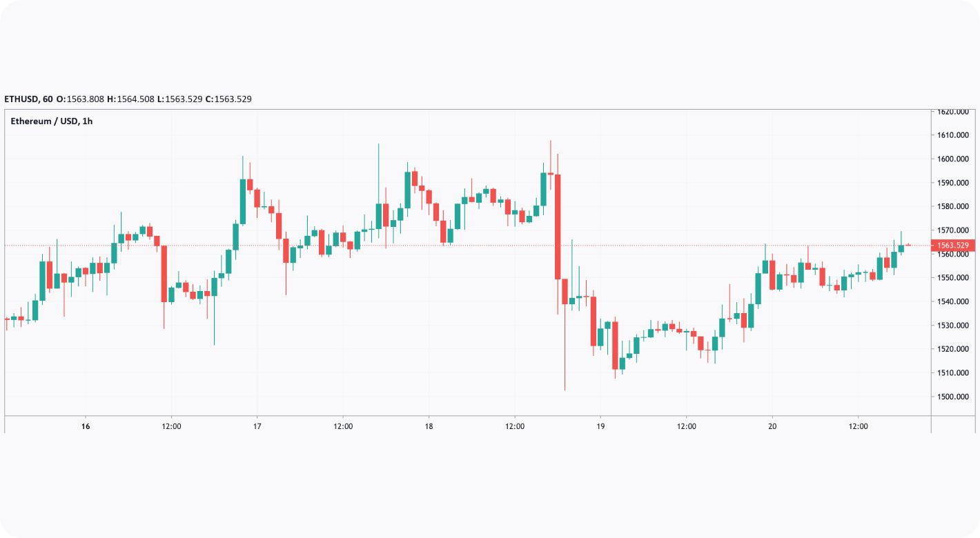Click the 1620.000 price axis label
The height and width of the screenshot is (538, 980).
coord(954,112)
